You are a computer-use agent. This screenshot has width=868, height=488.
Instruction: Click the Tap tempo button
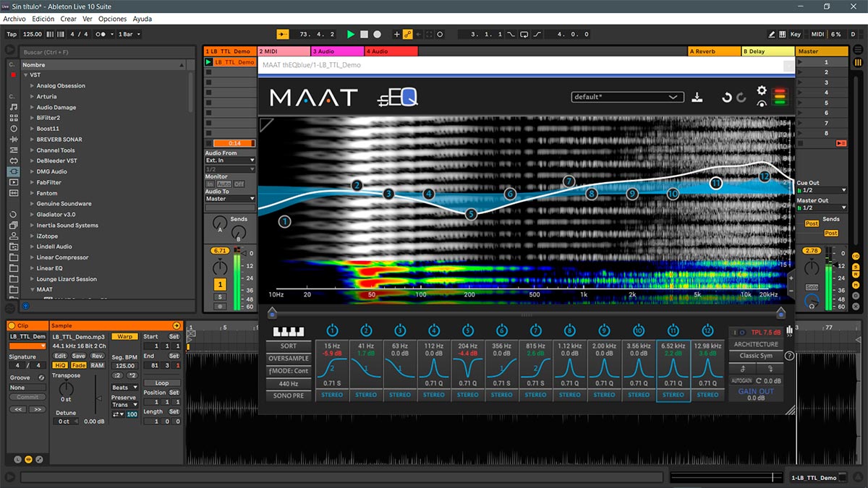tap(12, 34)
